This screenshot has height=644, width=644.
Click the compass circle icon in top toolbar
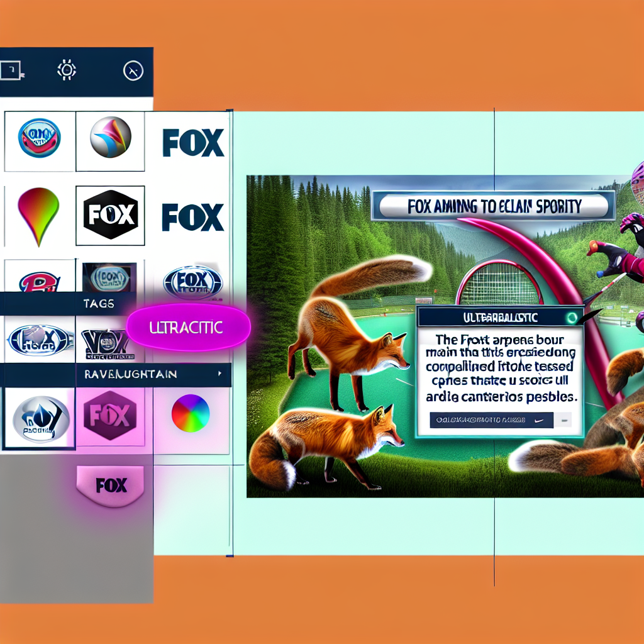point(133,70)
